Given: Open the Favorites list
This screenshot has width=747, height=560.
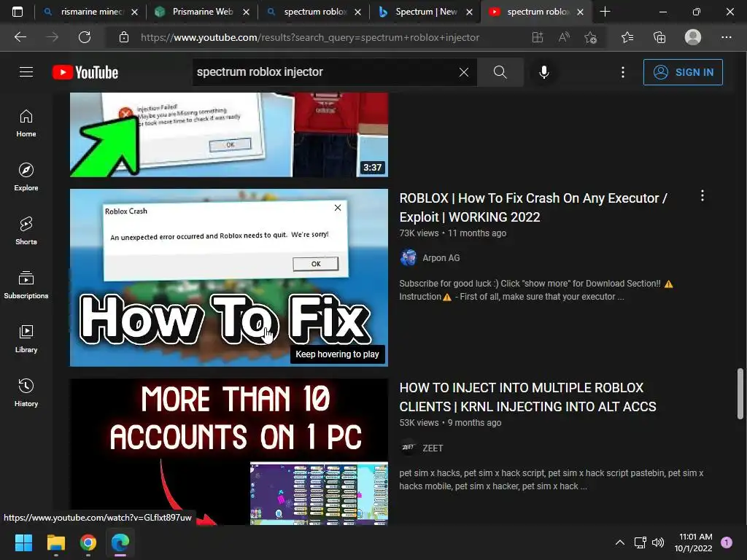Looking at the screenshot, I should pos(627,37).
